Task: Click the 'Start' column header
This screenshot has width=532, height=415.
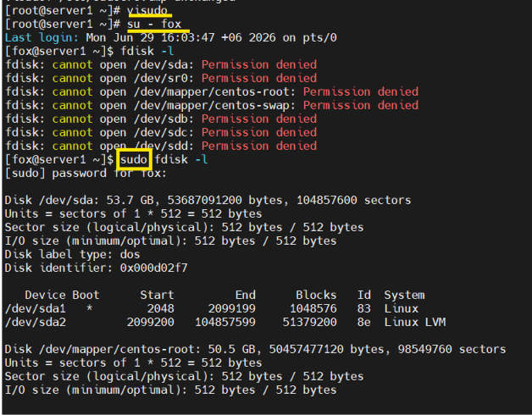Action: coord(157,295)
